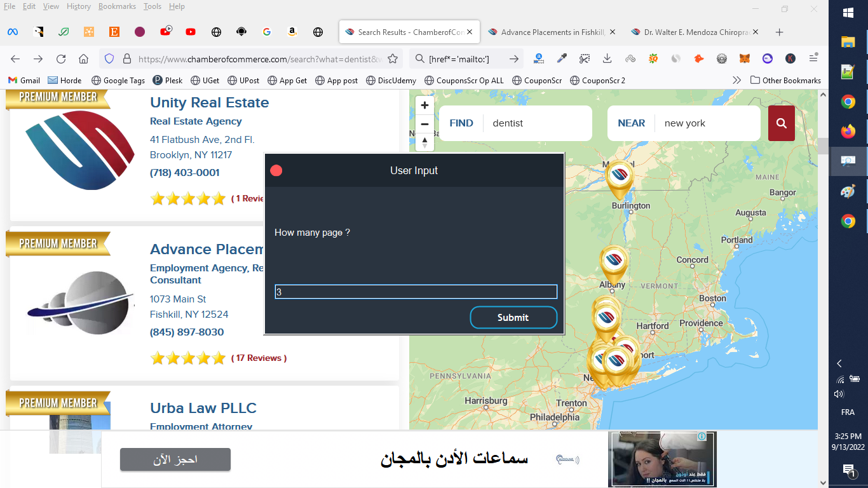Open the Firefox hamburger application menu

(813, 58)
